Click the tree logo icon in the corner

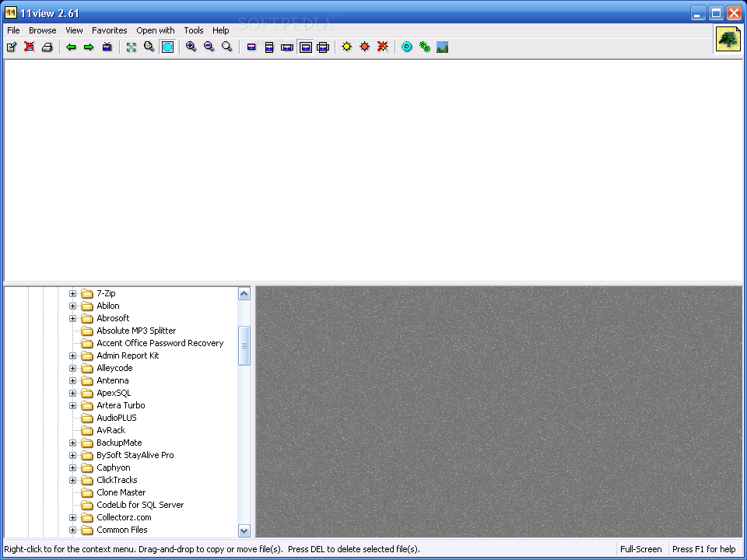tap(728, 39)
